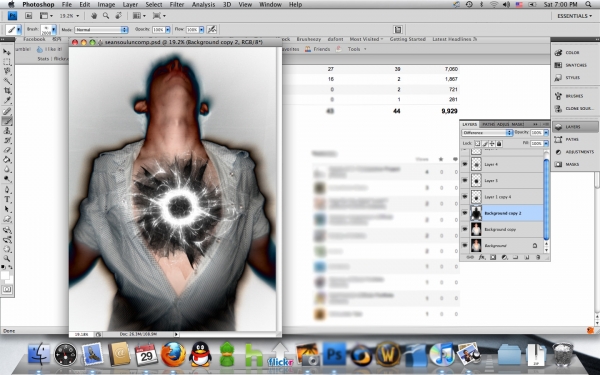
Task: Select the Lasso tool
Action: tap(7, 71)
